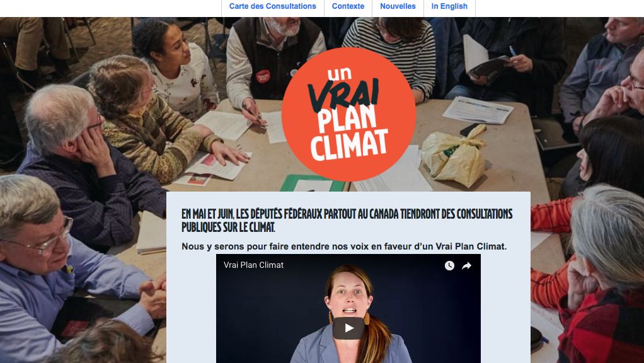
Task: Play the Vrai Plan Climat video
Action: tap(348, 328)
